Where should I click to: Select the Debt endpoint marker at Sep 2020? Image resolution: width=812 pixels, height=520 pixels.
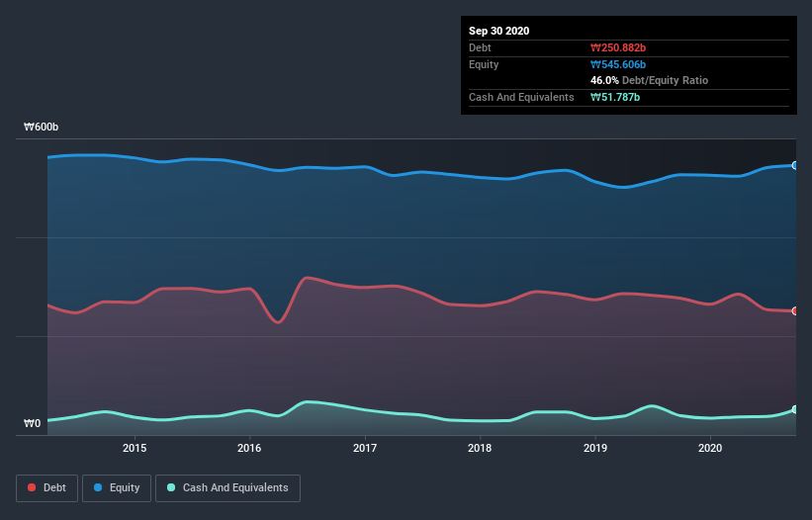(x=795, y=311)
